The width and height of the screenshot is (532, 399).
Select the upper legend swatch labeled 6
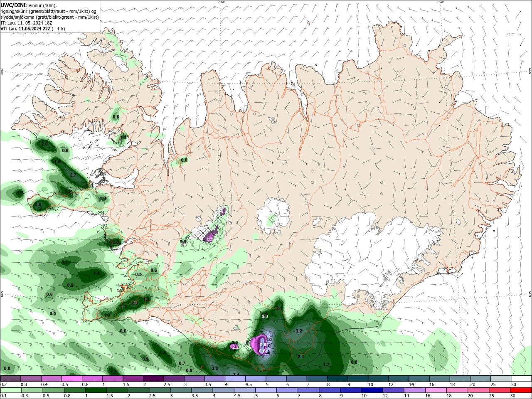(x=296, y=379)
